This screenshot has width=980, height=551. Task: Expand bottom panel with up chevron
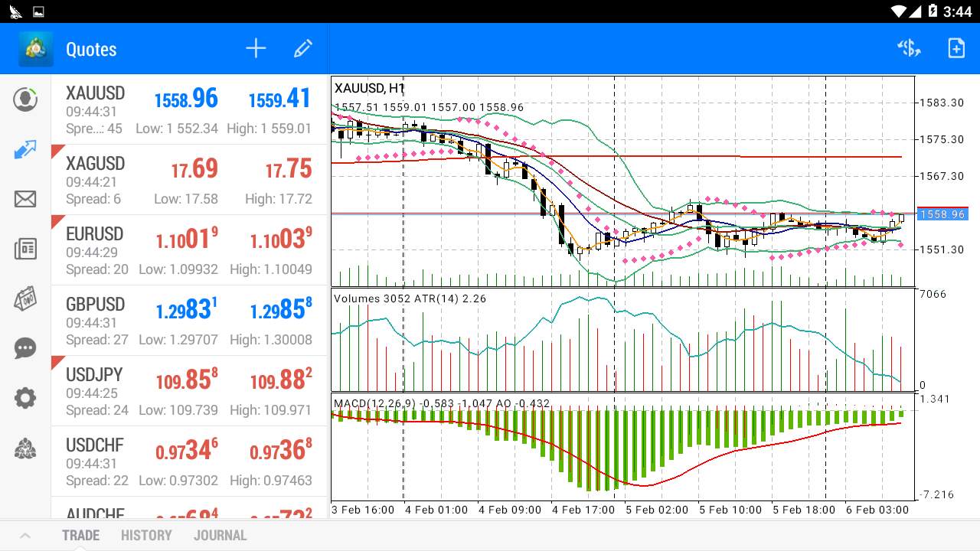24,536
